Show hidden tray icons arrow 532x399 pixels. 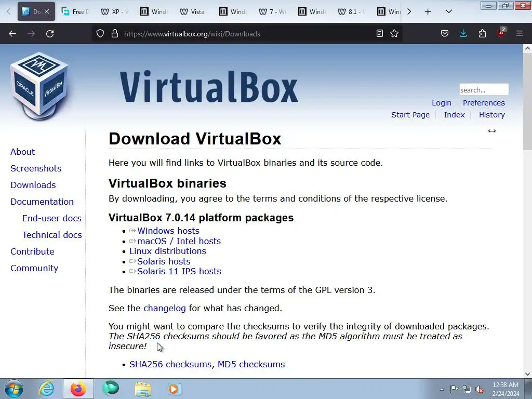[x=442, y=389]
